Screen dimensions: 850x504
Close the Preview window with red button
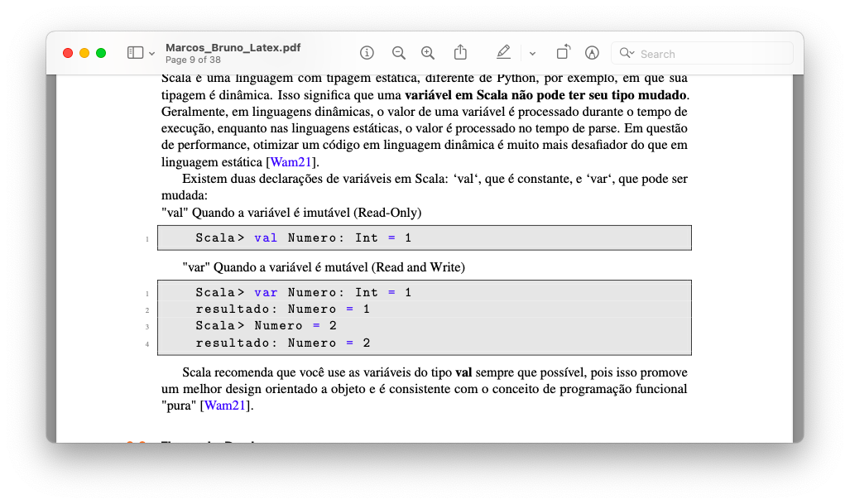click(68, 53)
